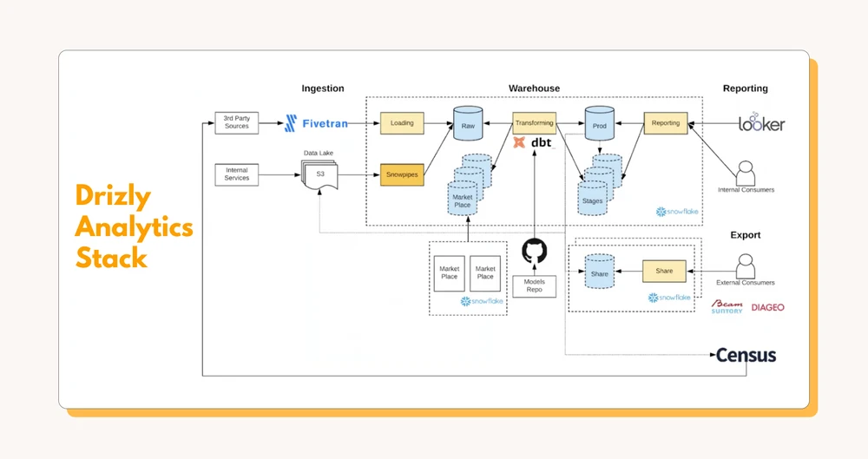Image resolution: width=868 pixels, height=459 pixels.
Task: Click the External Consumers label
Action: pos(746,283)
